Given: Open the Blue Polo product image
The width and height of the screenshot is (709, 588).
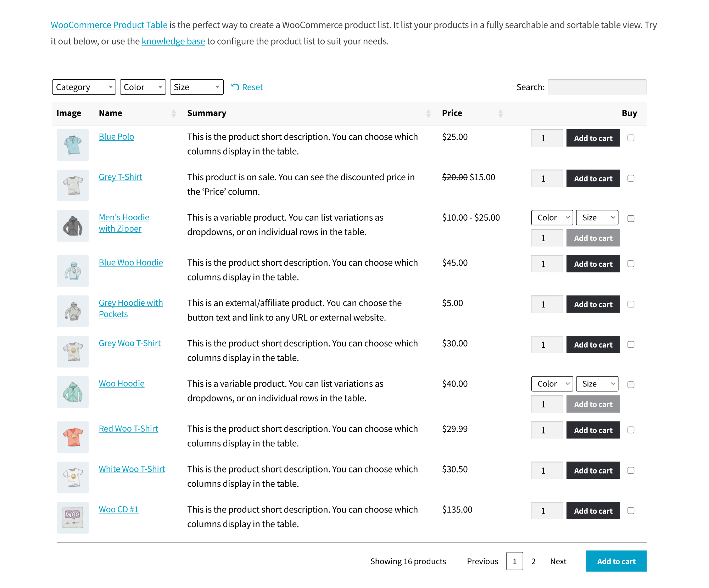Looking at the screenshot, I should 73,145.
